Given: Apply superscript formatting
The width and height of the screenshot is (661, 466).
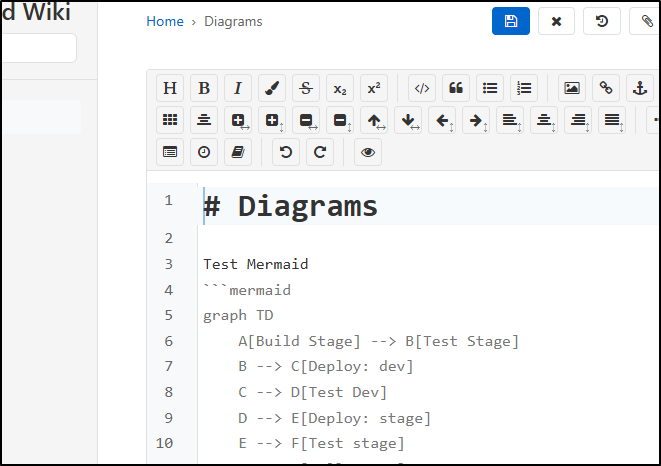Looking at the screenshot, I should 374,88.
